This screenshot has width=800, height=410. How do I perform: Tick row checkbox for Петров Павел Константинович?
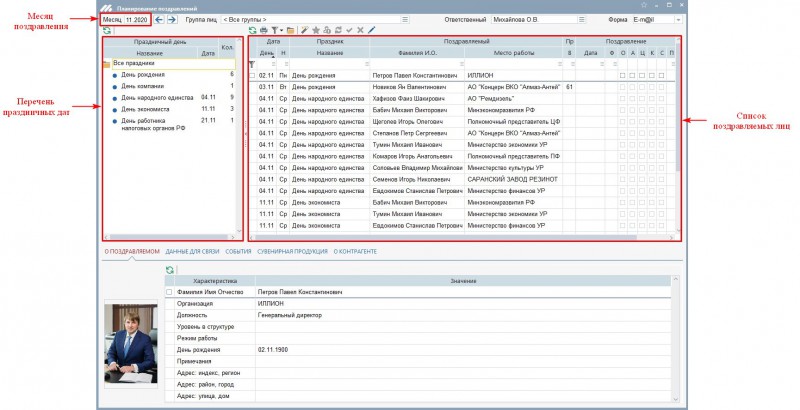pos(252,75)
